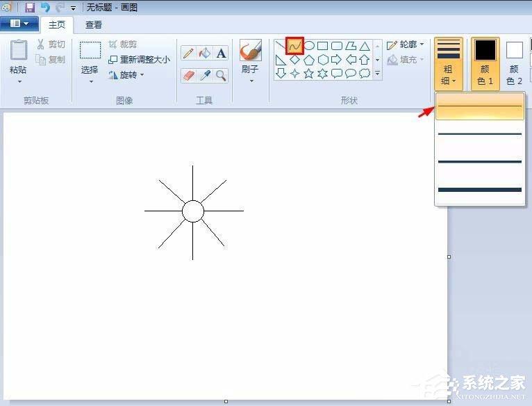
Task: Click the Redo arrow icon
Action: coord(60,7)
